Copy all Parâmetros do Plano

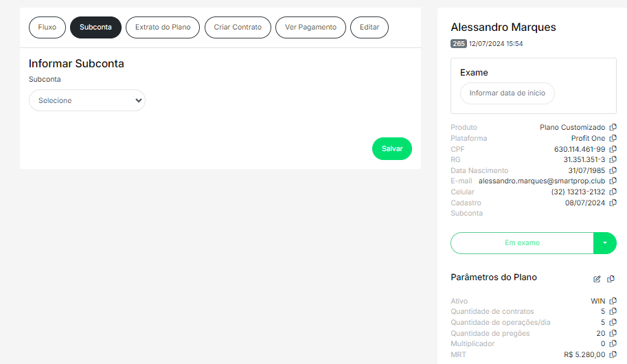(611, 279)
